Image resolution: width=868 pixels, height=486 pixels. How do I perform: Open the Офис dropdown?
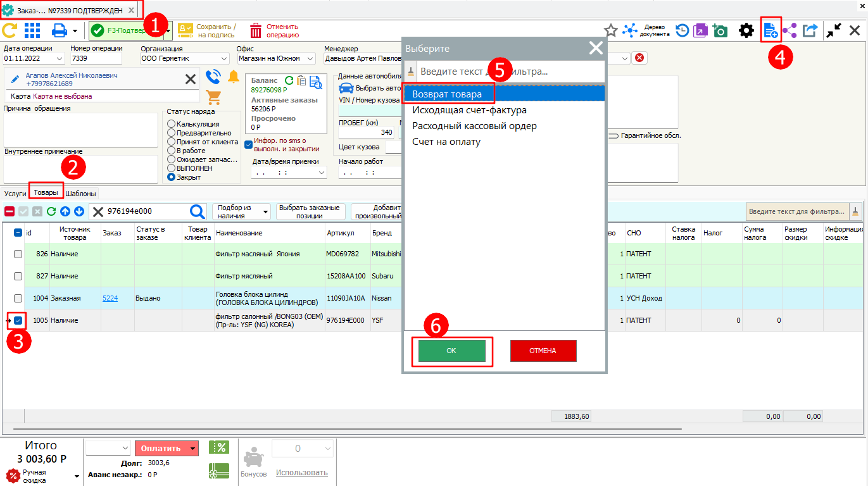pos(310,59)
